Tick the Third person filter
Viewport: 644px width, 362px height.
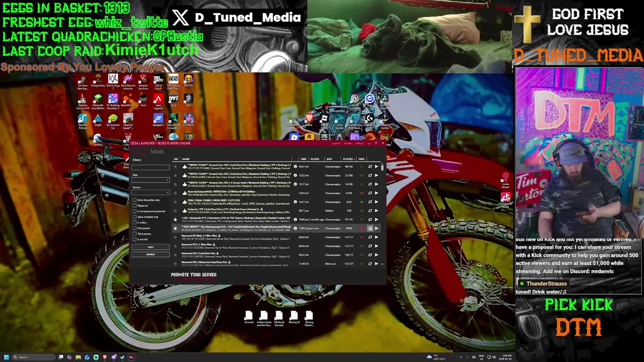coord(134,234)
